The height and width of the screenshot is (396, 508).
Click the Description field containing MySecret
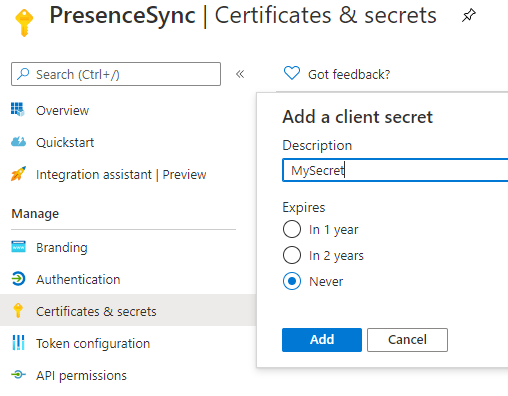(395, 170)
